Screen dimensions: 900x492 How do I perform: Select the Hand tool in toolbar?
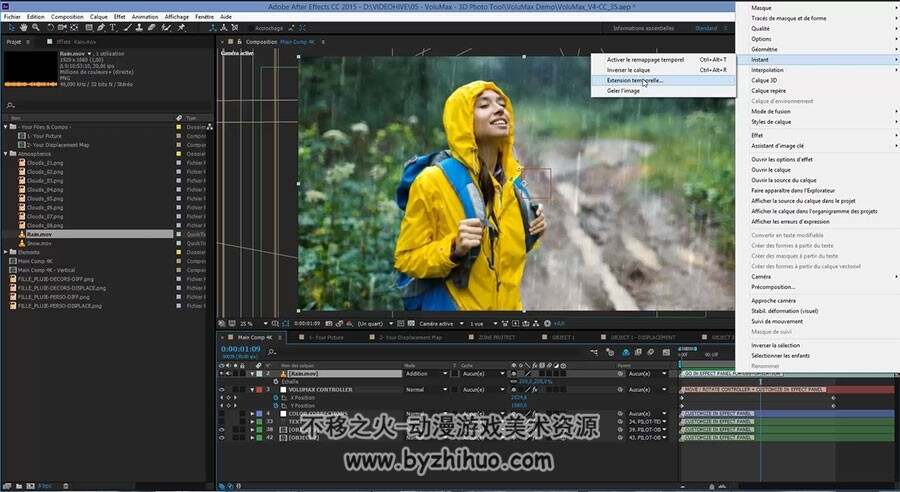coord(24,28)
